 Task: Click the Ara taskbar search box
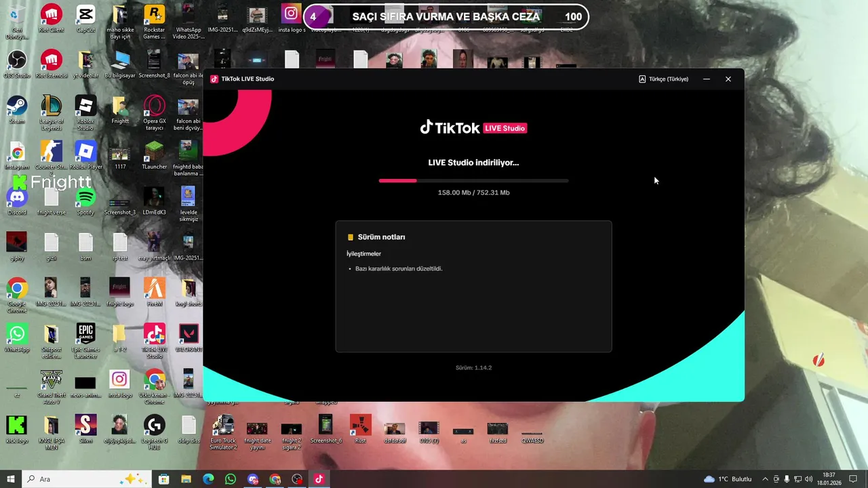[87, 479]
